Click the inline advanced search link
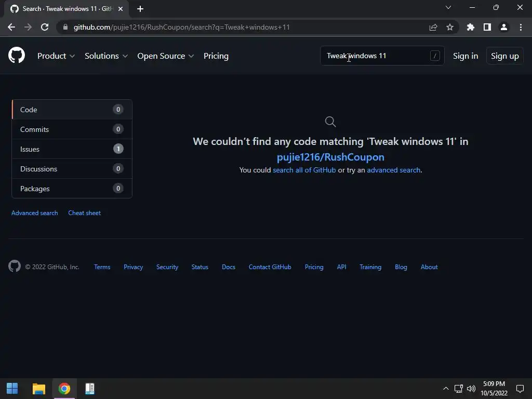This screenshot has width=532, height=399. point(394,170)
